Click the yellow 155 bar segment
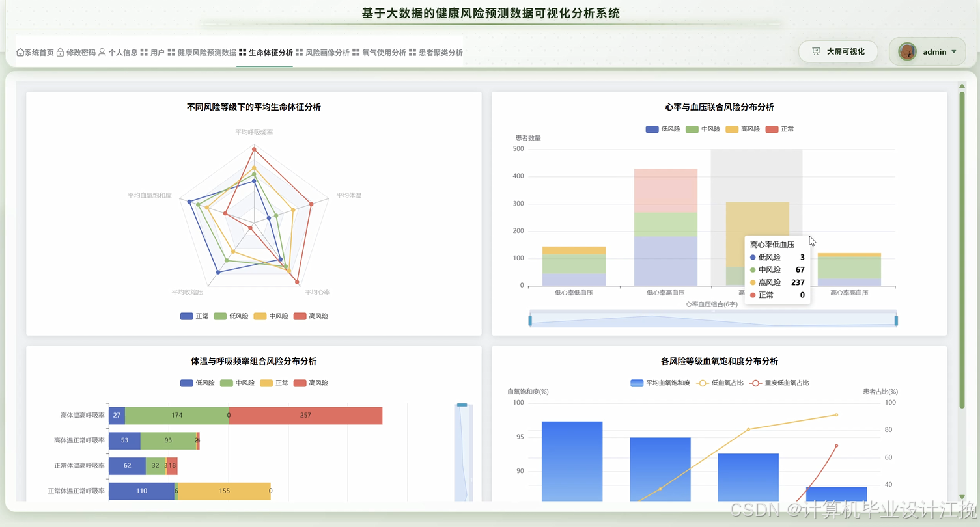 [x=225, y=491]
